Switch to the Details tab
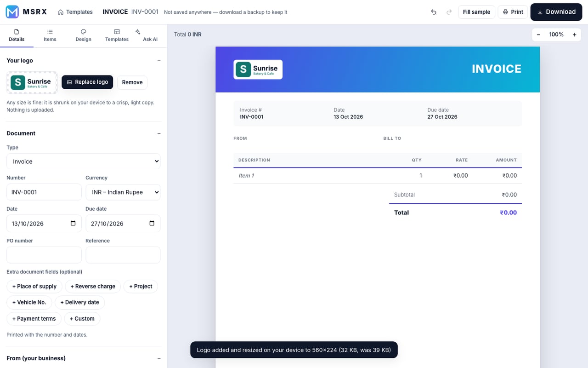 pos(17,35)
